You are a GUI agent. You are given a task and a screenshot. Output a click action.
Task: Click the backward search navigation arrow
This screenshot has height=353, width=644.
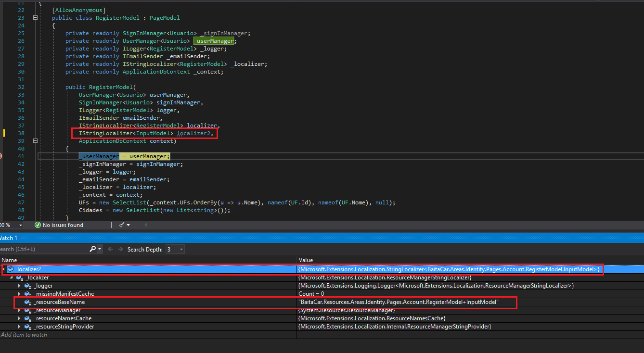[x=111, y=249]
